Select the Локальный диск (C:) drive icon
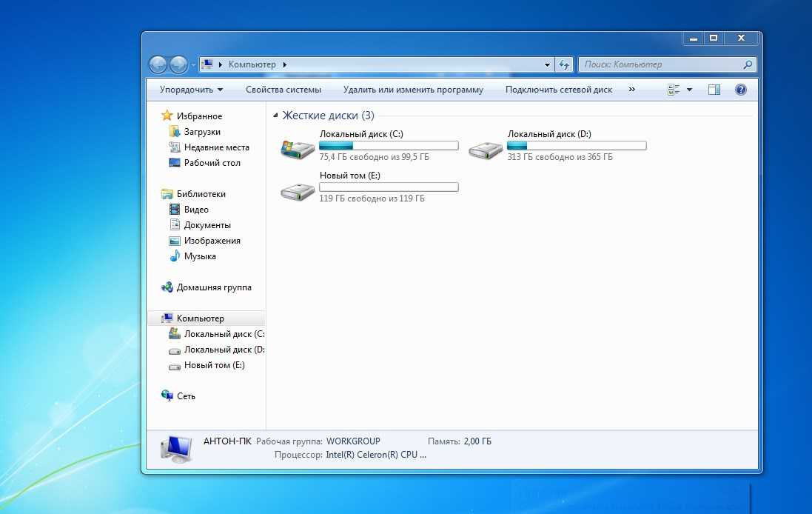This screenshot has height=514, width=812. coord(297,149)
